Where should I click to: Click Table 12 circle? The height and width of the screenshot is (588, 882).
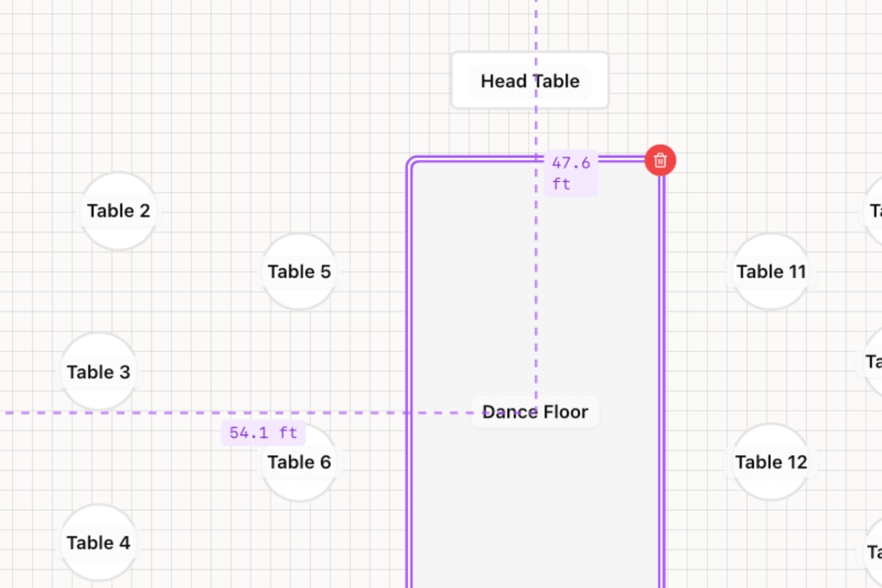771,462
